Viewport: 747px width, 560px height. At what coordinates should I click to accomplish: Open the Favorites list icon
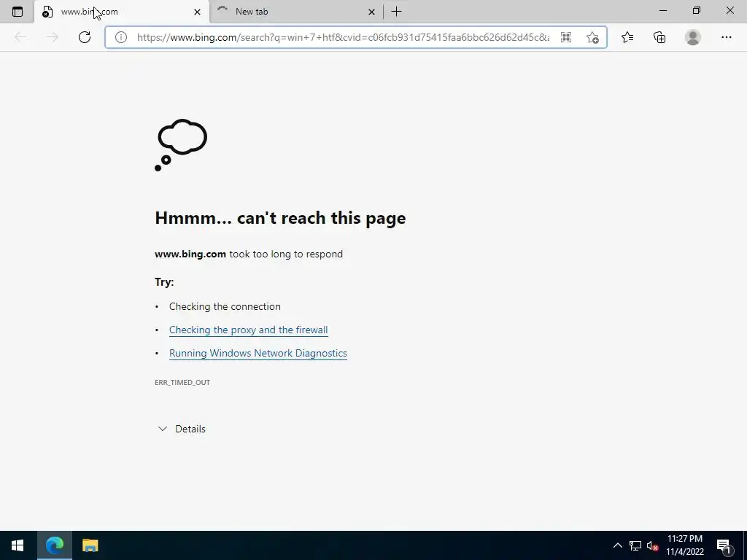[x=627, y=37]
